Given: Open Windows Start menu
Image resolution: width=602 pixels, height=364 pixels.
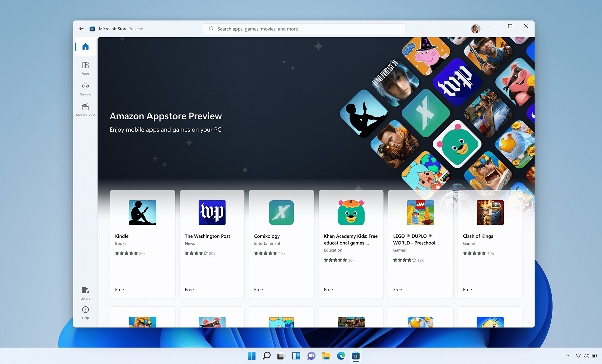Looking at the screenshot, I should pyautogui.click(x=251, y=356).
